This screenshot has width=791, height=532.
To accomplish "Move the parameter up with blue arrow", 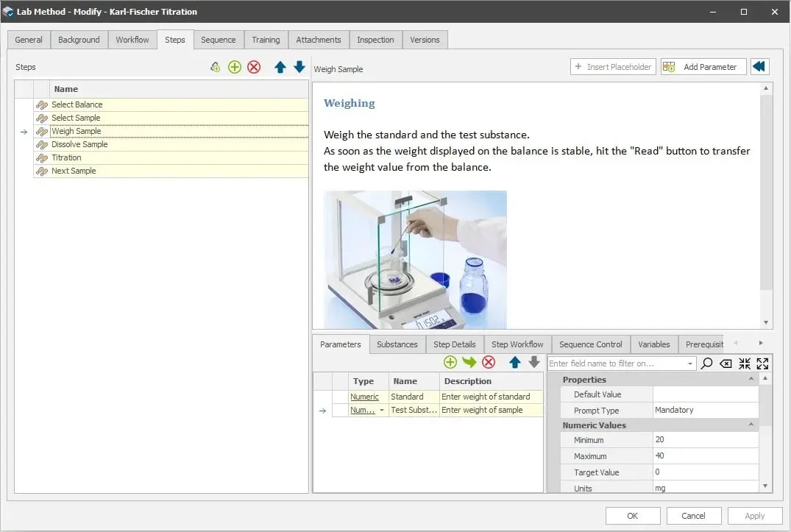I will [x=514, y=362].
